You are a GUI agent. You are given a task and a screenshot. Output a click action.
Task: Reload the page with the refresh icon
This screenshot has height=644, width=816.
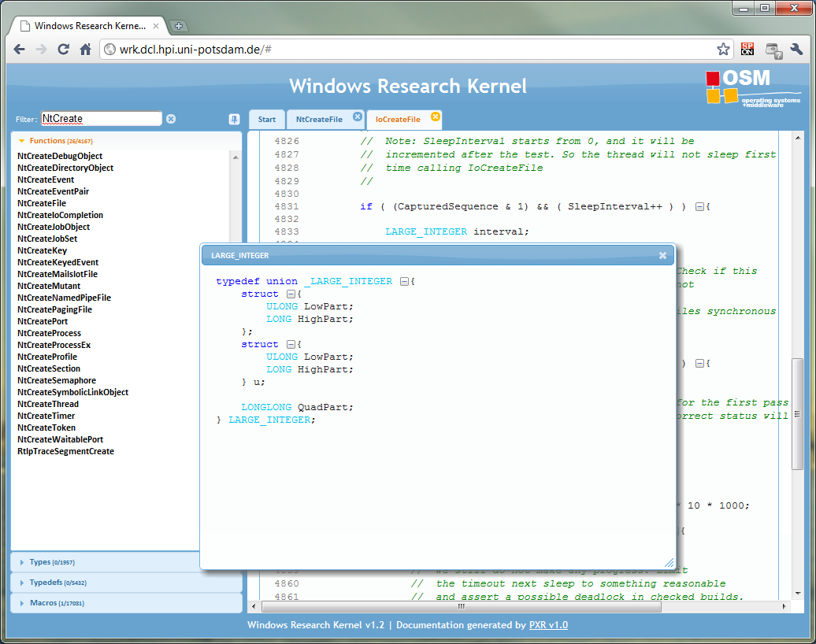[x=64, y=50]
